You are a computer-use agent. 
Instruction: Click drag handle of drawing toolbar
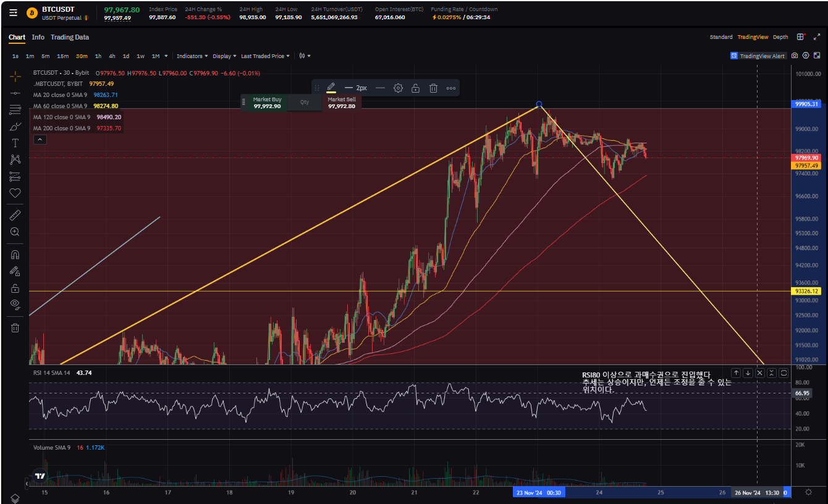(x=317, y=88)
